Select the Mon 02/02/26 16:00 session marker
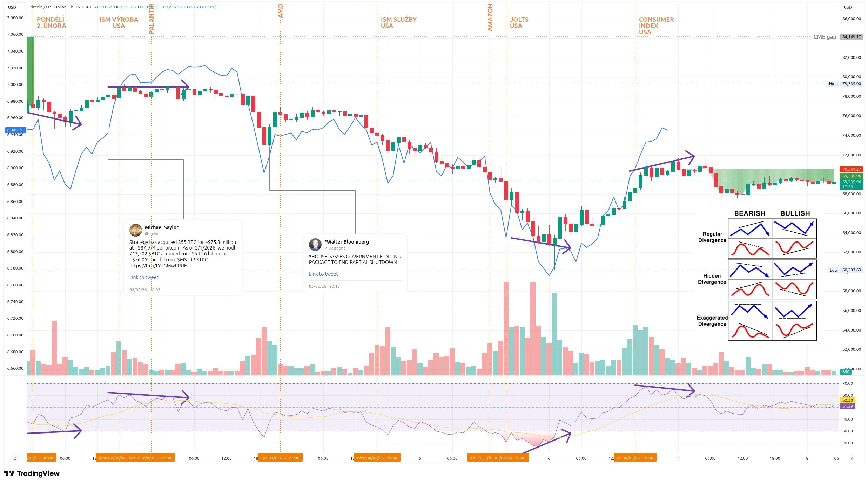The image size is (868, 484). pyautogui.click(x=119, y=458)
